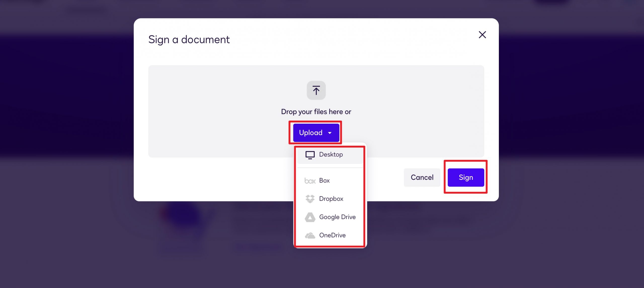This screenshot has width=644, height=288.
Task: Click the Dropbox logo icon
Action: [310, 199]
